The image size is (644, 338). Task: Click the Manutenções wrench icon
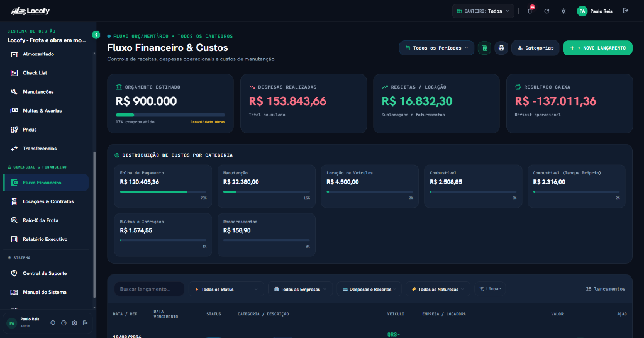[14, 92]
